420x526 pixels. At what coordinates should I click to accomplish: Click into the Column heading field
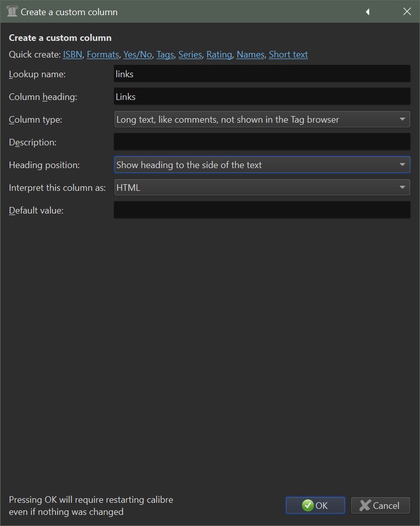pyautogui.click(x=262, y=97)
